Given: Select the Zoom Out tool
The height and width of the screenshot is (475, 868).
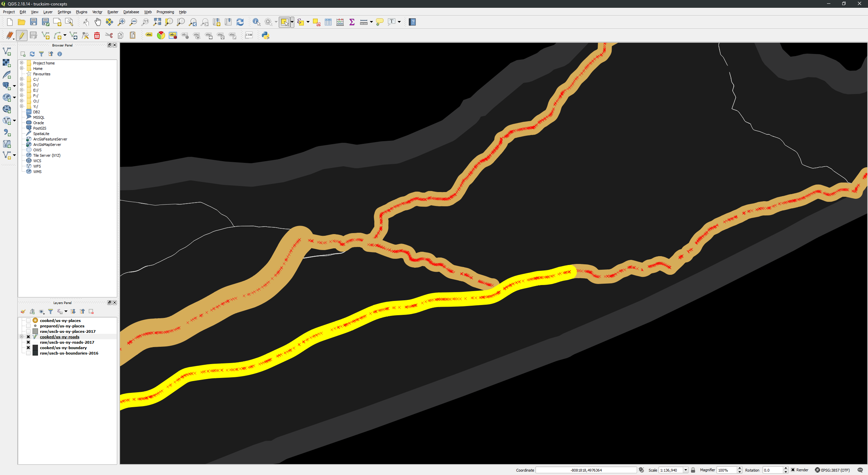Looking at the screenshot, I should 133,22.
